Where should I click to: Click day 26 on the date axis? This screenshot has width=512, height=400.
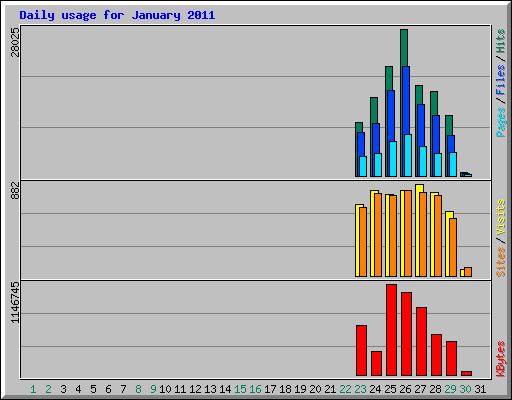(405, 389)
